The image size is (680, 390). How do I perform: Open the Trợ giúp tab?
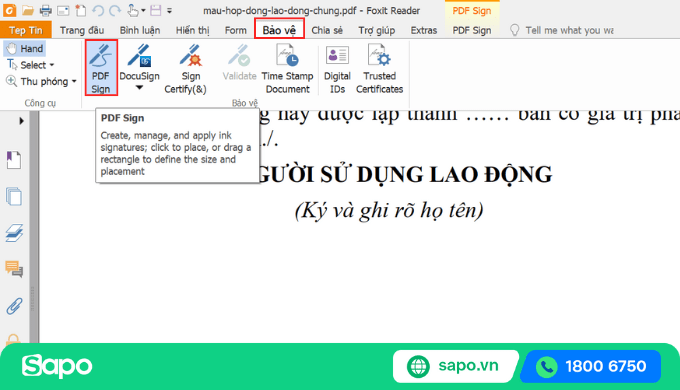coord(376,30)
